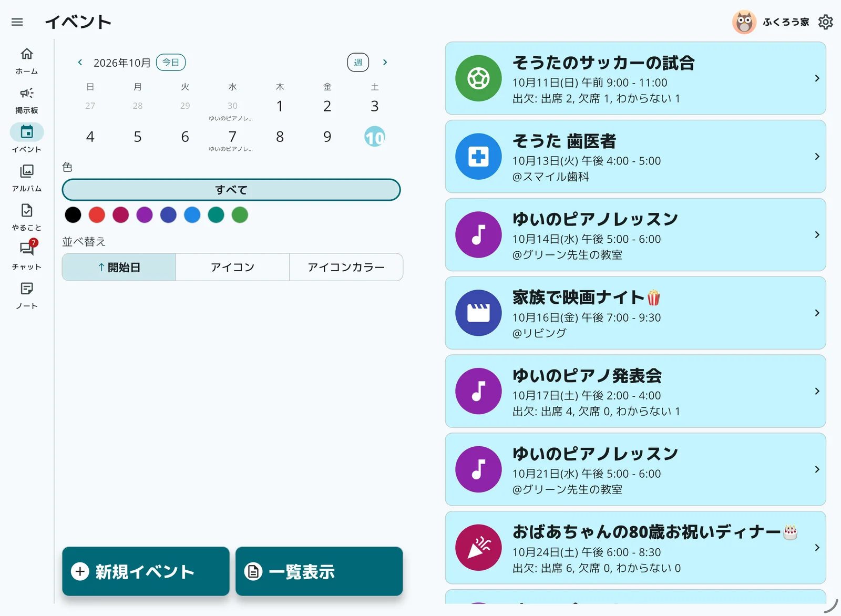Expand 家族で映画ナイト chevron

click(x=817, y=313)
